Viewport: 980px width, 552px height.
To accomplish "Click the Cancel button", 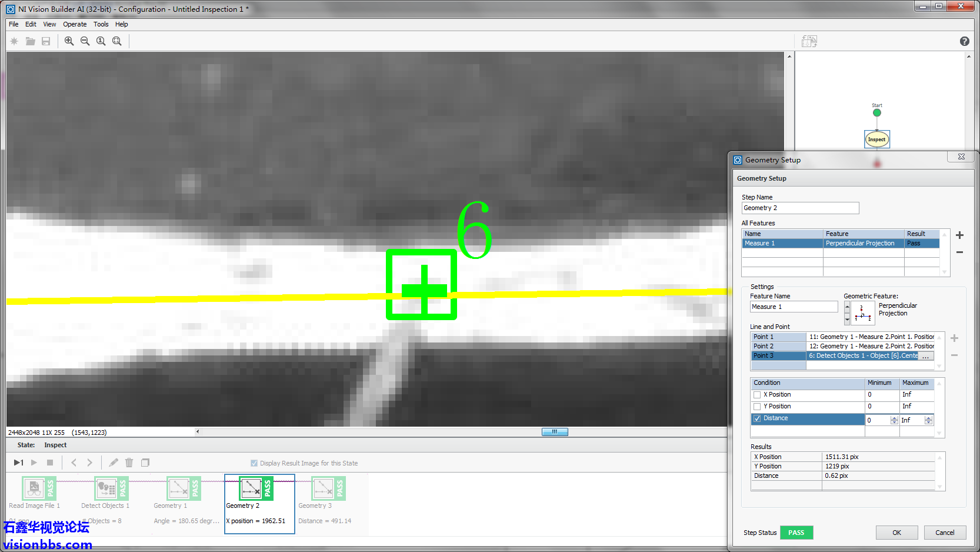I will [945, 533].
